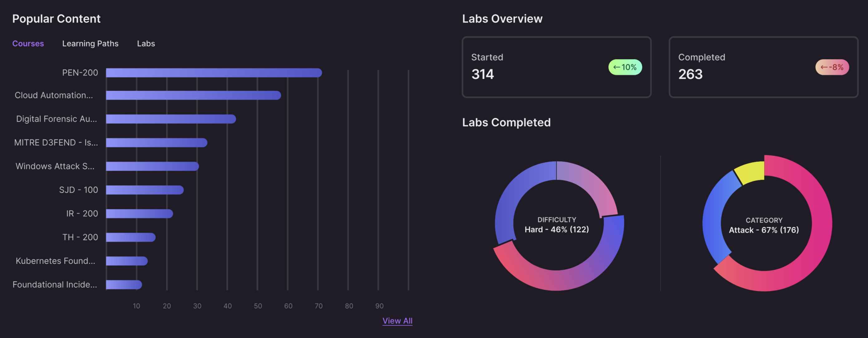Switch to the Learning Paths tab
The width and height of the screenshot is (868, 338).
click(90, 43)
